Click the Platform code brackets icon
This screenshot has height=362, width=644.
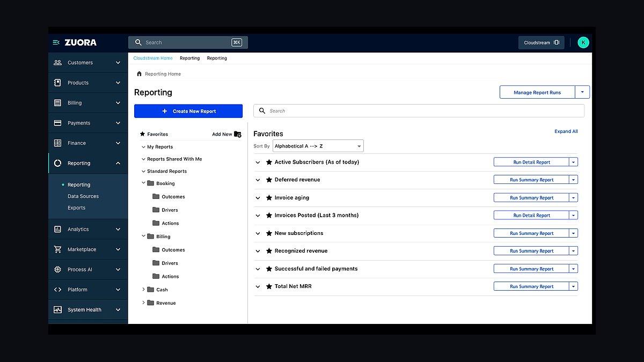pos(58,290)
